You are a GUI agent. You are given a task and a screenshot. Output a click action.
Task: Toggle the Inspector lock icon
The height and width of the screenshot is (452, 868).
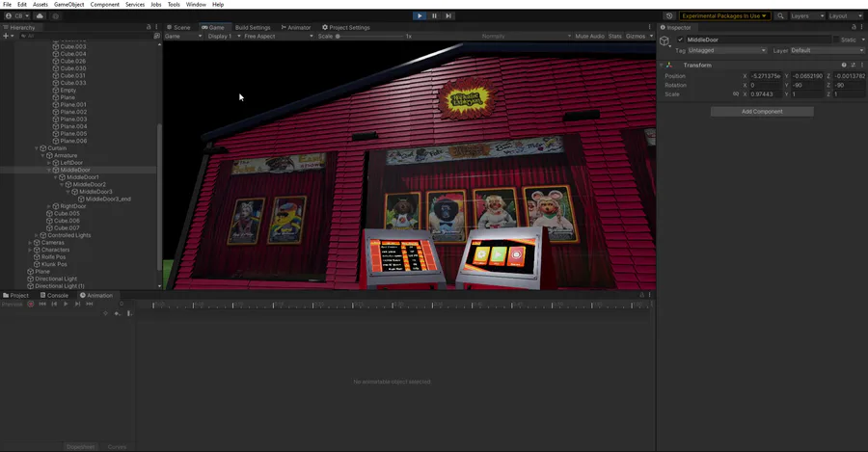pos(854,27)
